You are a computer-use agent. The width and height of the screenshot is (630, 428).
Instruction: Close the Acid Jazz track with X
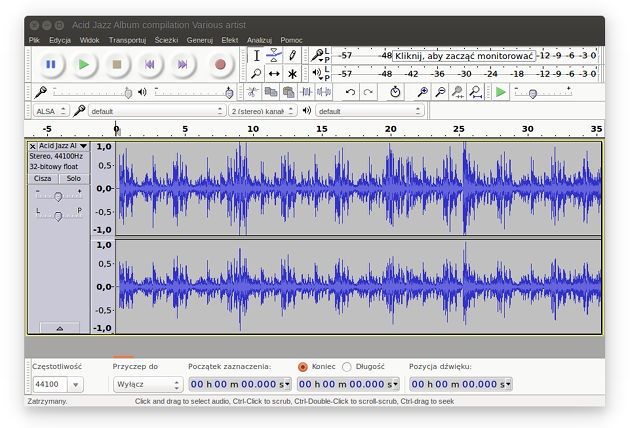click(x=33, y=146)
